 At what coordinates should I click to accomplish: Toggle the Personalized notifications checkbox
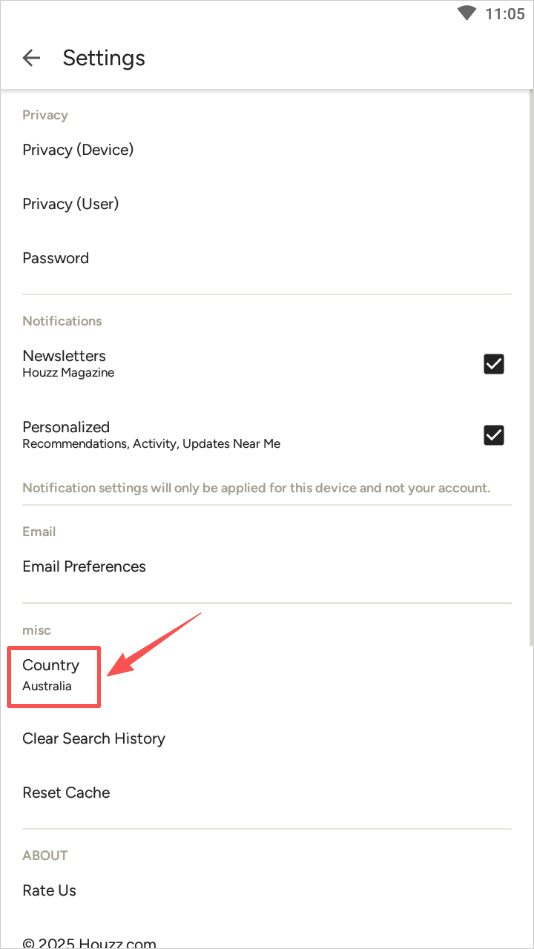493,435
